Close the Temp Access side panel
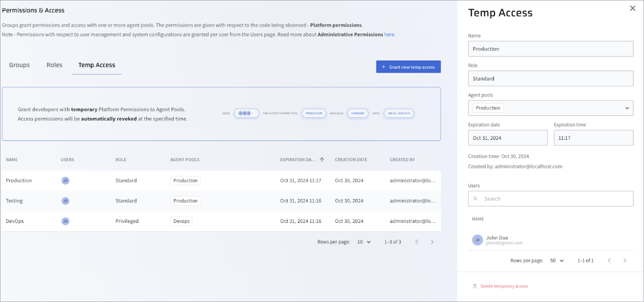644x302 pixels. [632, 8]
